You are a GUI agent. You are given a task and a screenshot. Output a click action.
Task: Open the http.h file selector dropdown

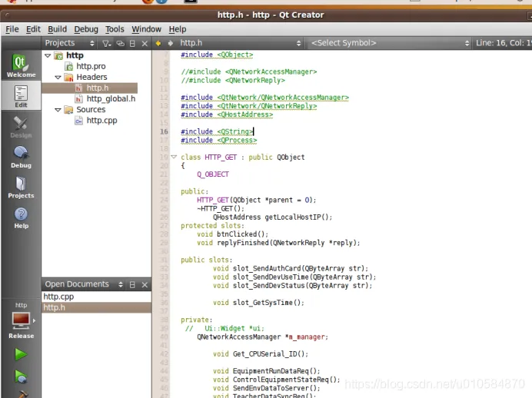click(240, 43)
